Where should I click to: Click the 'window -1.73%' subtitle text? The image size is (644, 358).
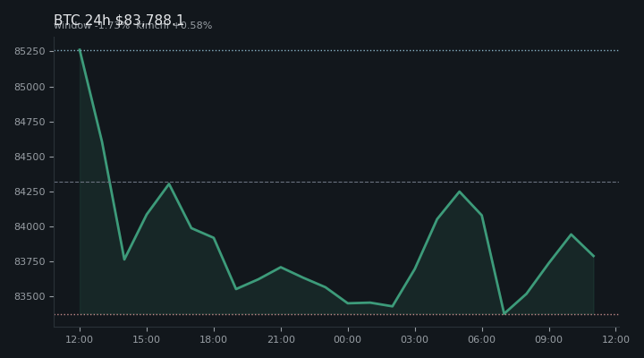91,26
